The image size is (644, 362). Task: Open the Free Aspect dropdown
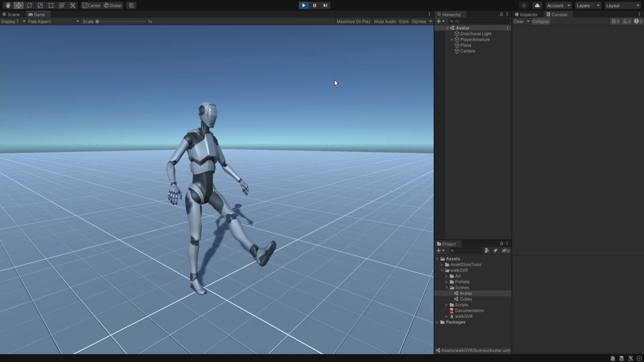coord(53,22)
